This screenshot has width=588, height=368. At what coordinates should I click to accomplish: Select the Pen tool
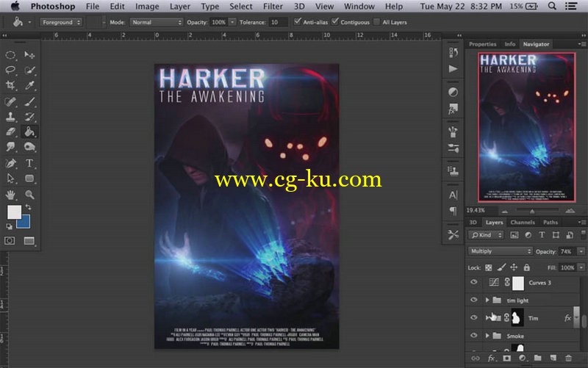coord(10,163)
